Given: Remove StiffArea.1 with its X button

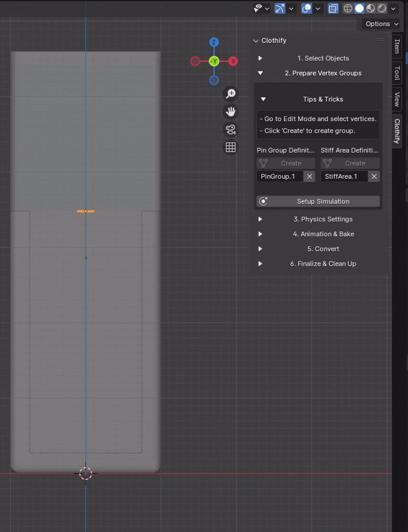Looking at the screenshot, I should click(x=374, y=177).
